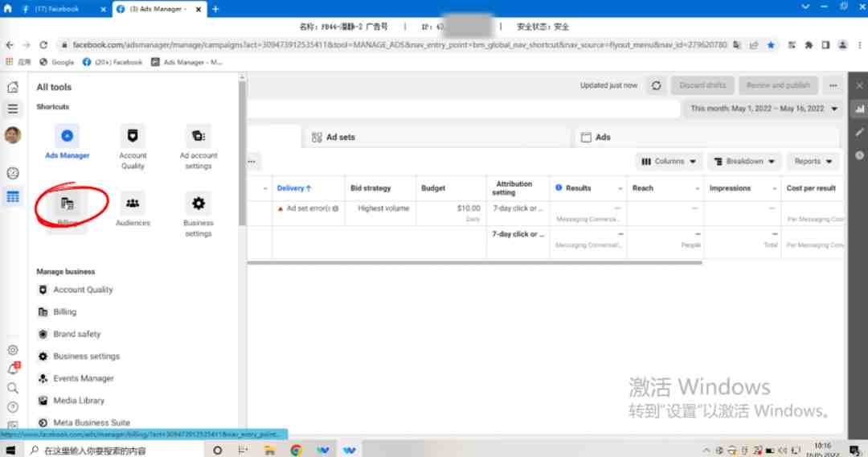This screenshot has height=457, width=868.
Task: Click the table horizontal scrollbar
Action: pos(474,262)
